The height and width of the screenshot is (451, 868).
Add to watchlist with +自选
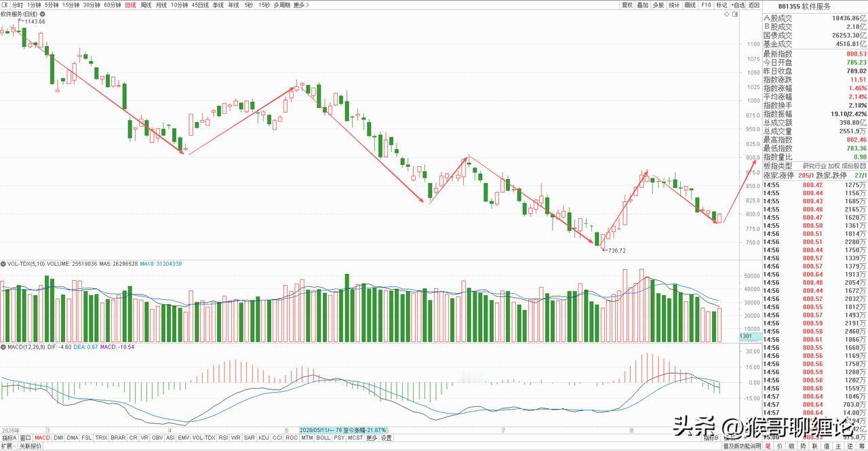pyautogui.click(x=738, y=5)
